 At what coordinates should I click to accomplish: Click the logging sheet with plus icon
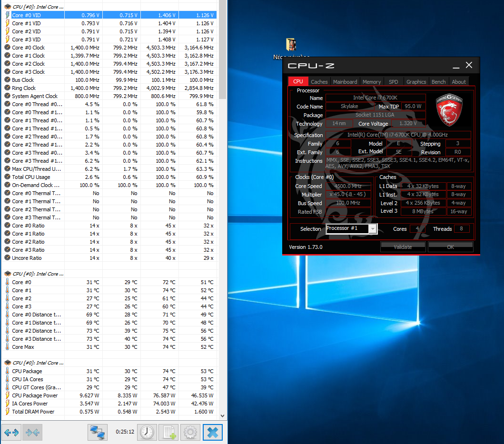(x=169, y=433)
